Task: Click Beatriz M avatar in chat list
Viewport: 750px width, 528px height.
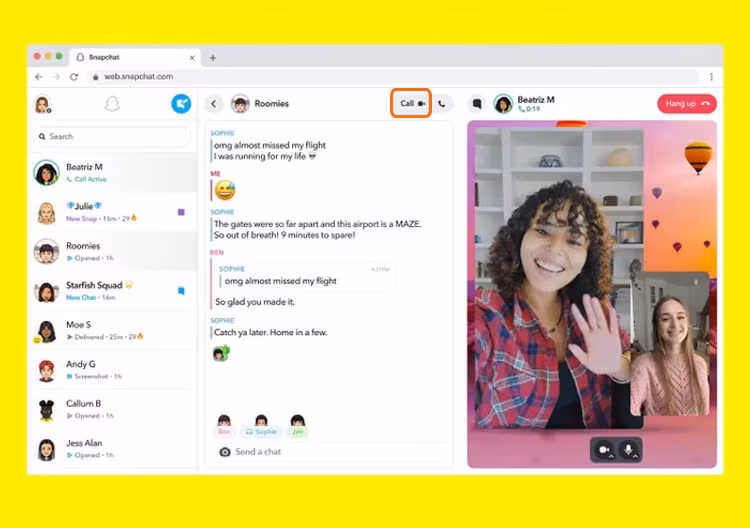Action: [x=46, y=173]
